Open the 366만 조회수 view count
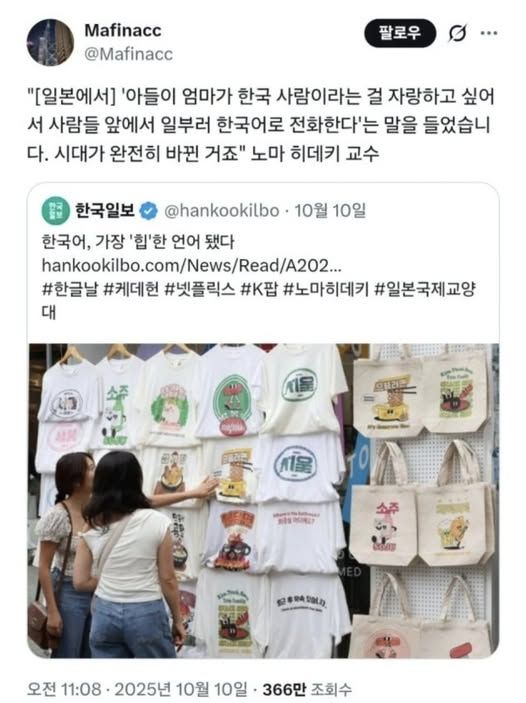This screenshot has height=703, width=526. coord(307,689)
